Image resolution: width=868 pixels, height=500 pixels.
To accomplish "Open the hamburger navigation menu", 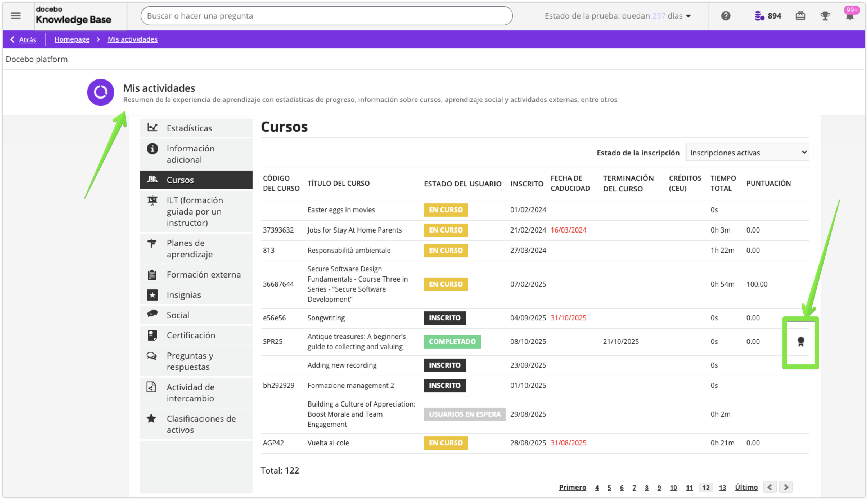I will [15, 15].
